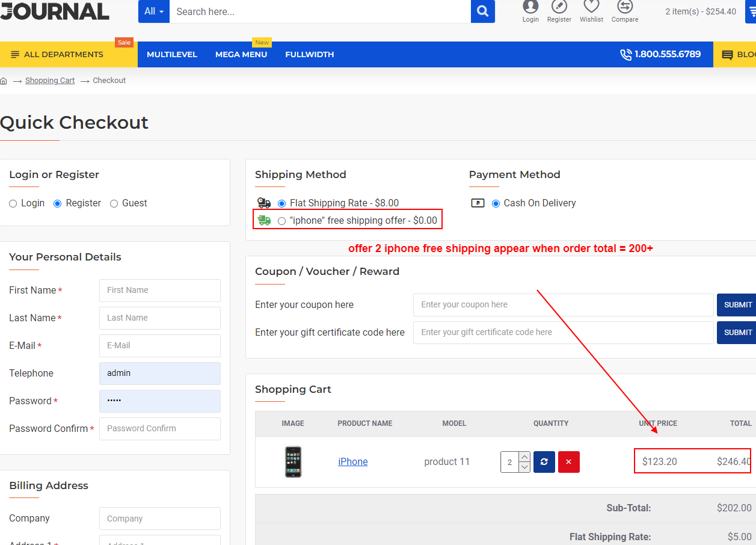Viewport: 756px width, 545px height.
Task: Submit the gift certificate code
Action: 736,333
